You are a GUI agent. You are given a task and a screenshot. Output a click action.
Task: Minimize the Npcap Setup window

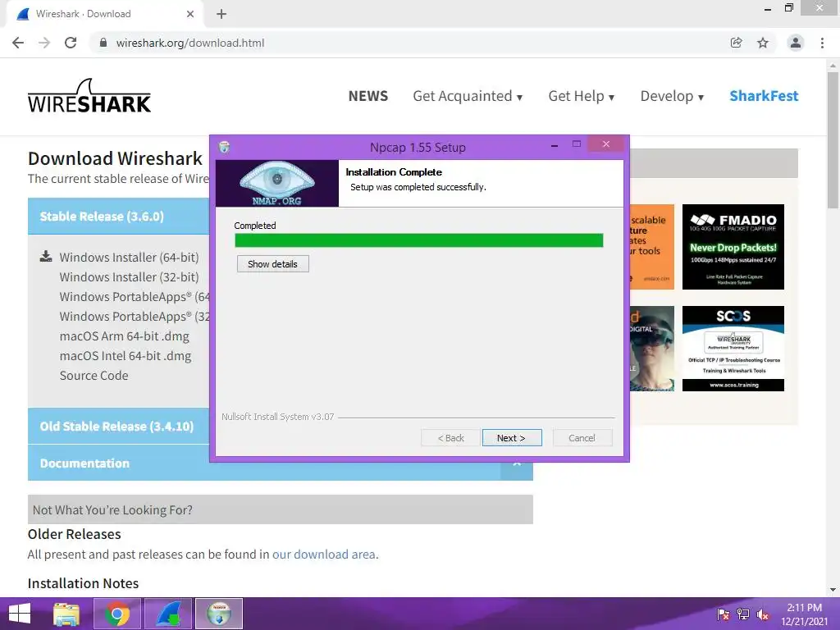pos(555,146)
